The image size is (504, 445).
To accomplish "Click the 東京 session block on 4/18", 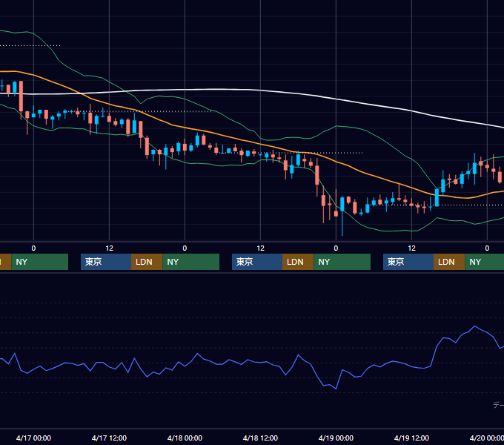I will 257,262.
